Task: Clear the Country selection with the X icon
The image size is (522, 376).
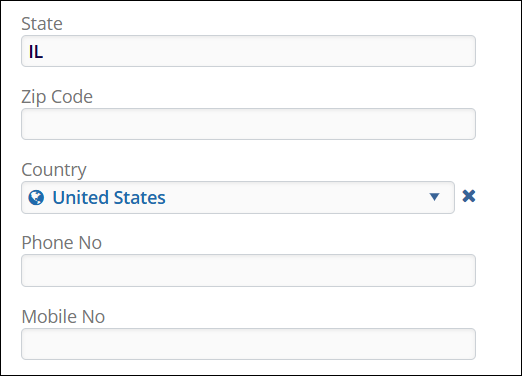Action: [469, 196]
